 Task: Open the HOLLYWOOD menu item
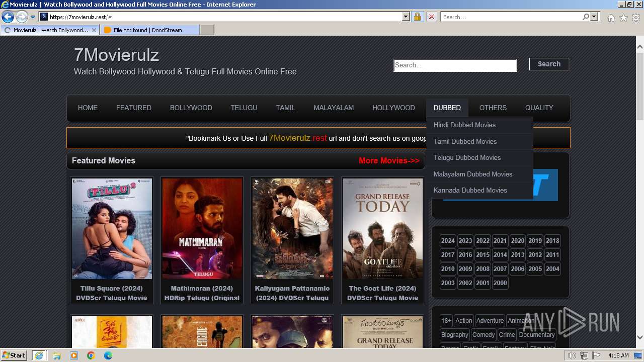393,108
